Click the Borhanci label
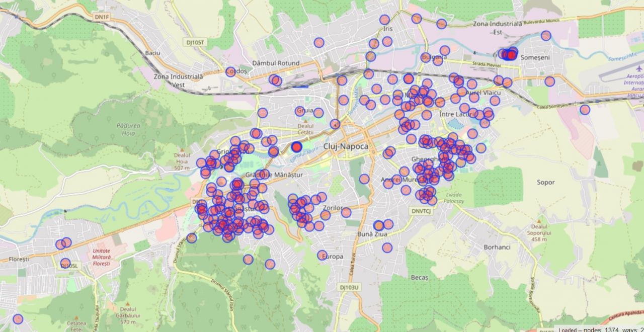The height and width of the screenshot is (332, 644). [x=497, y=247]
